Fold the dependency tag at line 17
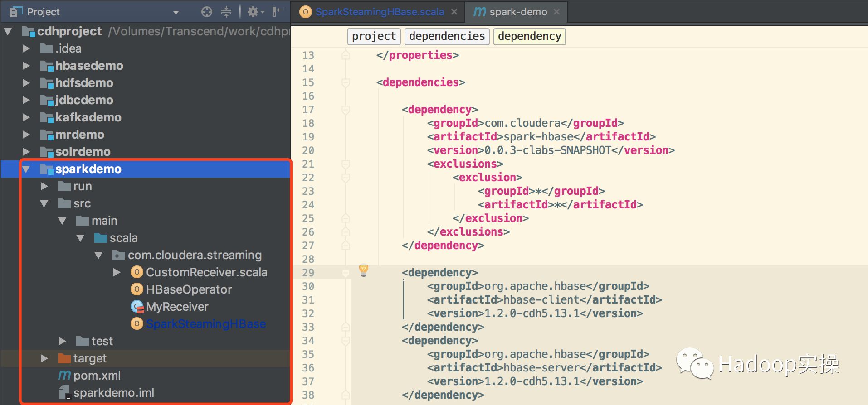Screen dimensions: 868x405 click(346, 110)
